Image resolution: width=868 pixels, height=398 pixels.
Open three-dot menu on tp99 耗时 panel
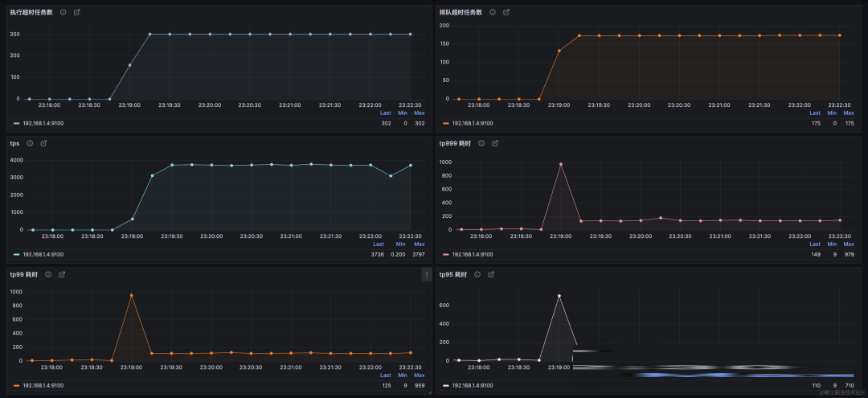[x=426, y=274]
